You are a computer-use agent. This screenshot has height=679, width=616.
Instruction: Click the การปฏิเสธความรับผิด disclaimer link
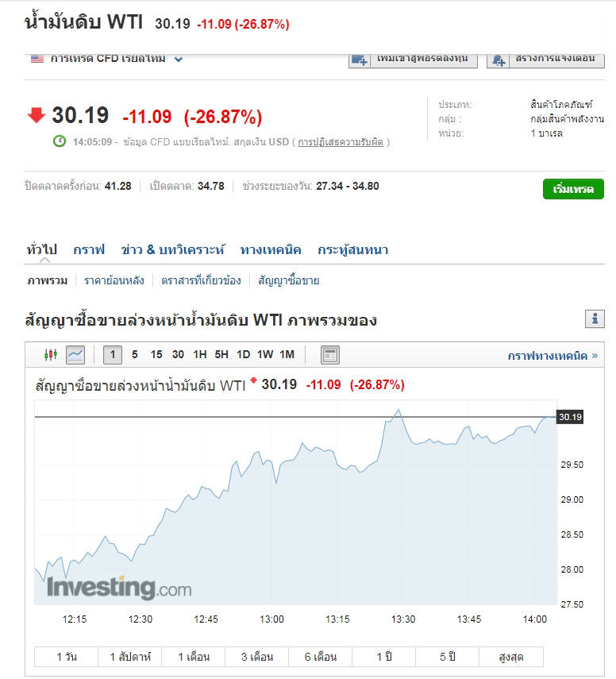click(x=341, y=142)
